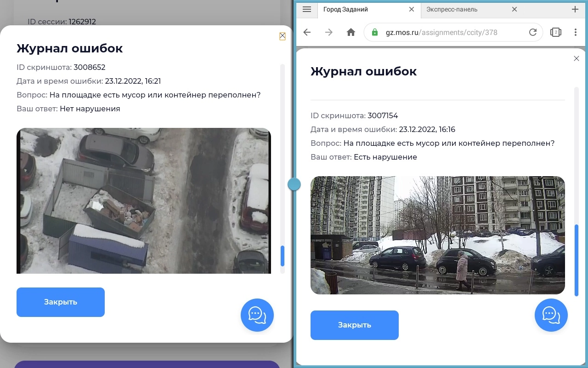The width and height of the screenshot is (588, 368).
Task: Click the answer text Есть нарушение
Action: 385,157
